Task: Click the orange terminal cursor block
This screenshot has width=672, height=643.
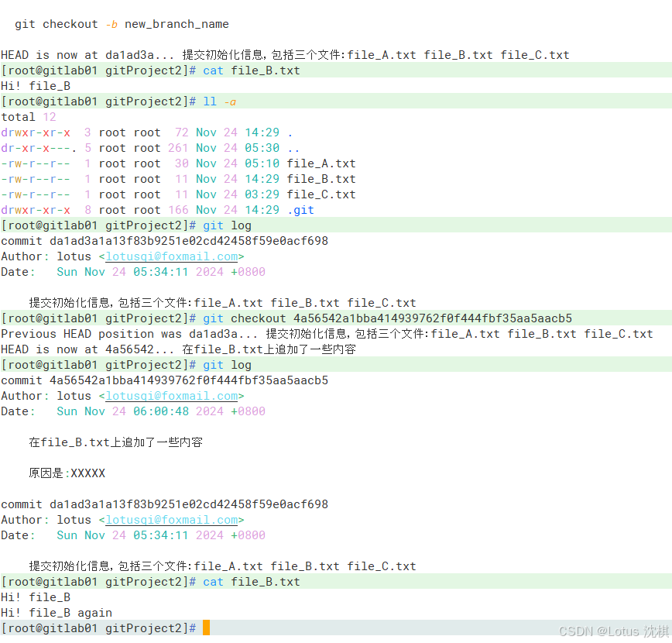Action: click(206, 628)
